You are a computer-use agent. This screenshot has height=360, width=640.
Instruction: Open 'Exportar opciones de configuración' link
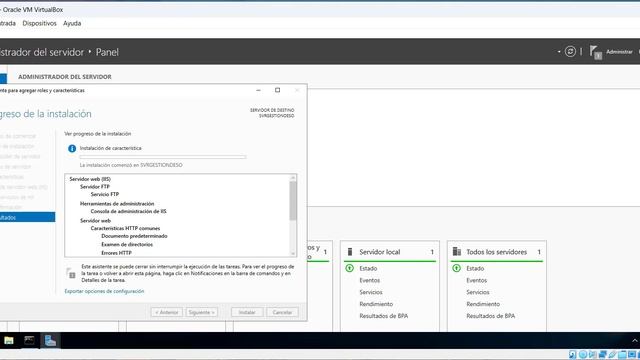click(x=104, y=291)
